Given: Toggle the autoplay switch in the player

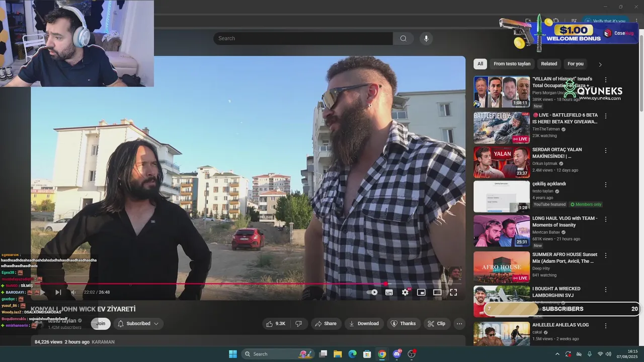Looking at the screenshot, I should [x=372, y=292].
